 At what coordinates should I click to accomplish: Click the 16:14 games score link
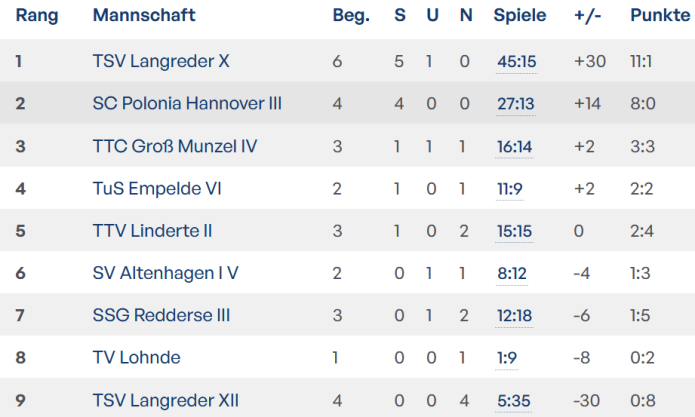click(x=516, y=146)
